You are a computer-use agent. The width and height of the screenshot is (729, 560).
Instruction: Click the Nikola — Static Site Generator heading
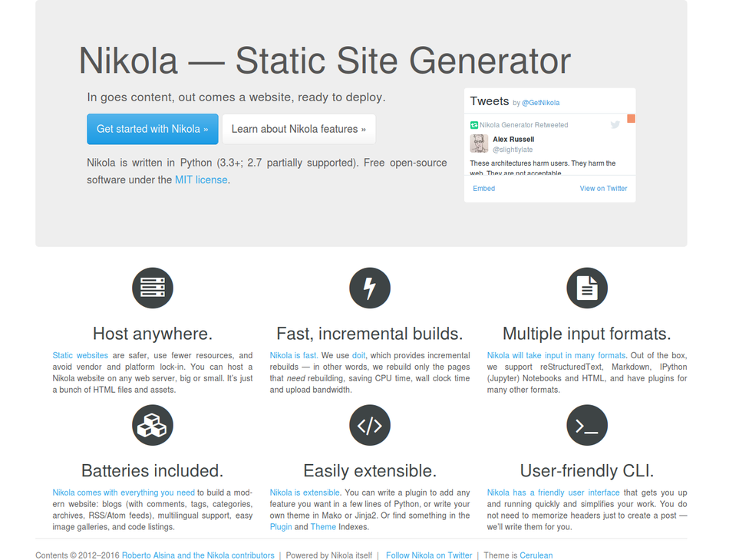pos(325,61)
